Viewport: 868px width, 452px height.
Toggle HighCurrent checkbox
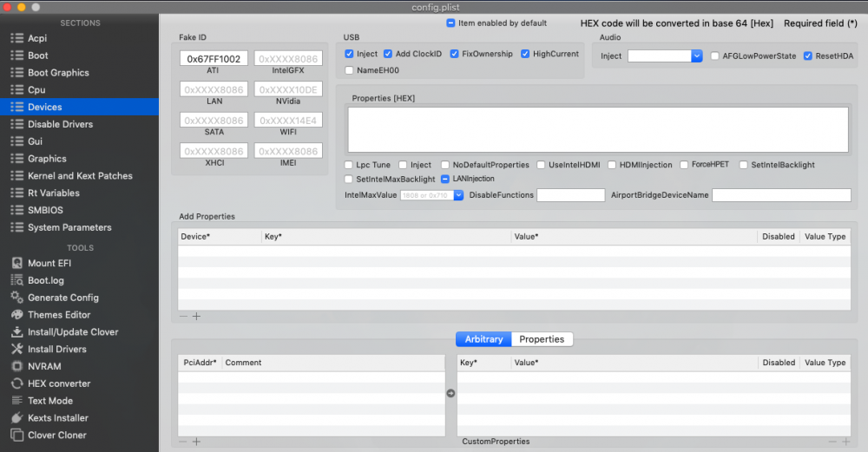[x=525, y=54]
